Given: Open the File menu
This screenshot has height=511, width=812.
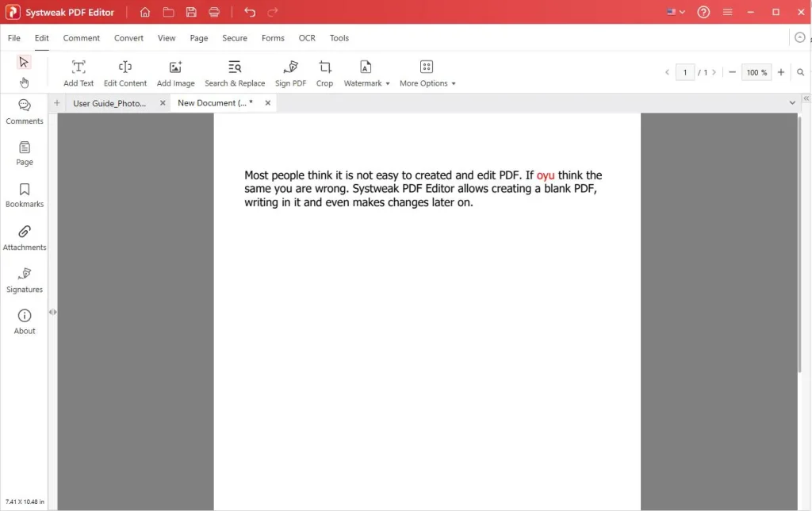Looking at the screenshot, I should pyautogui.click(x=14, y=38).
